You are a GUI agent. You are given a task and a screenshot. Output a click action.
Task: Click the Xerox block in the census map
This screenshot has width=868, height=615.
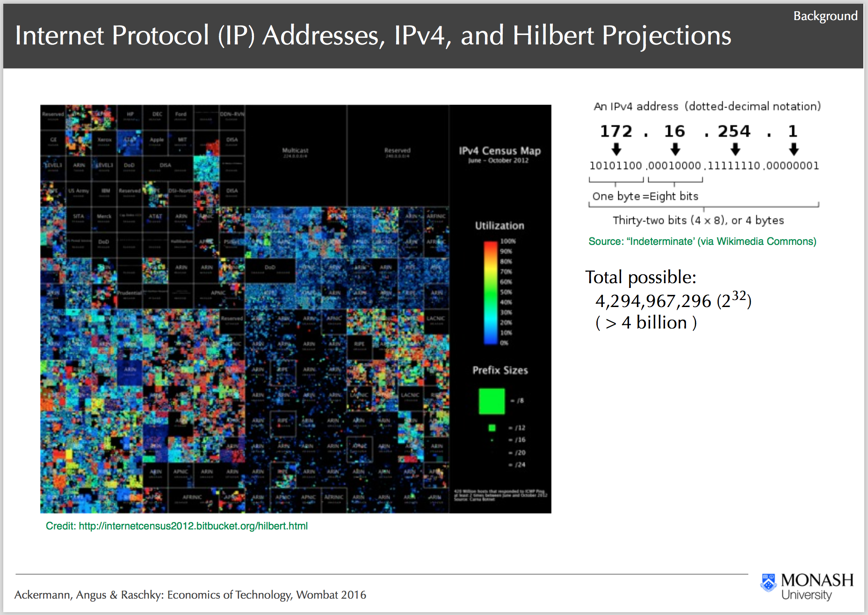click(x=104, y=141)
